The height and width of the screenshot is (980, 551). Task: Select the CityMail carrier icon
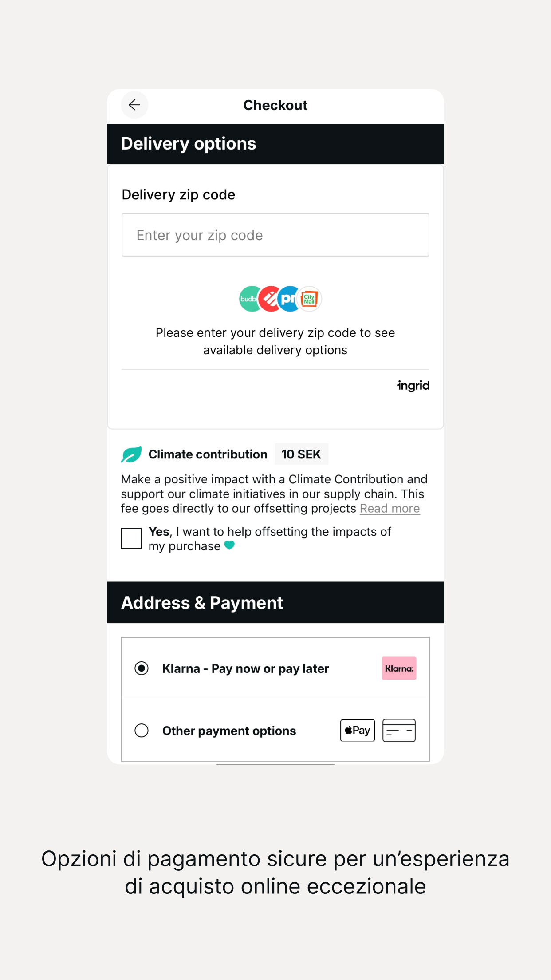309,298
